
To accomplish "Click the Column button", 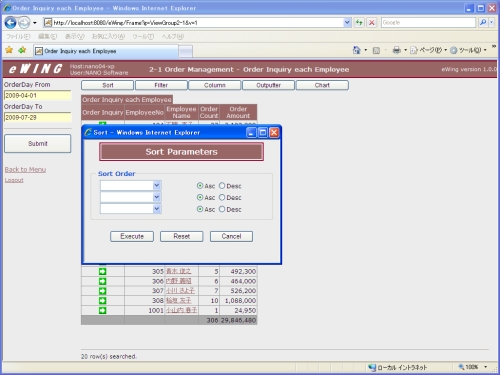I will [x=215, y=85].
